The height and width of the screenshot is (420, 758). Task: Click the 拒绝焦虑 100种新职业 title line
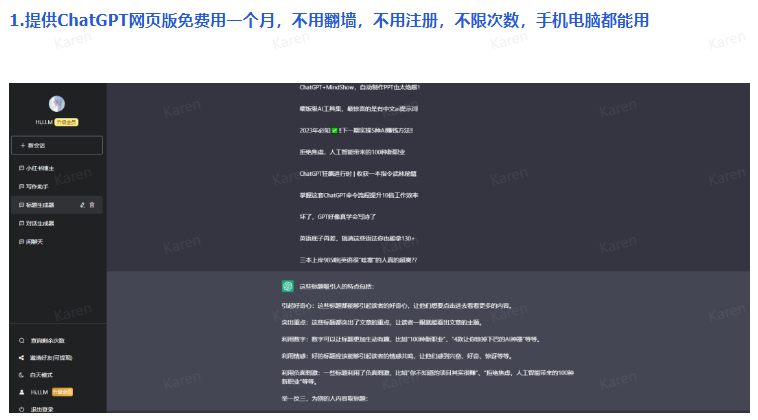tap(352, 152)
